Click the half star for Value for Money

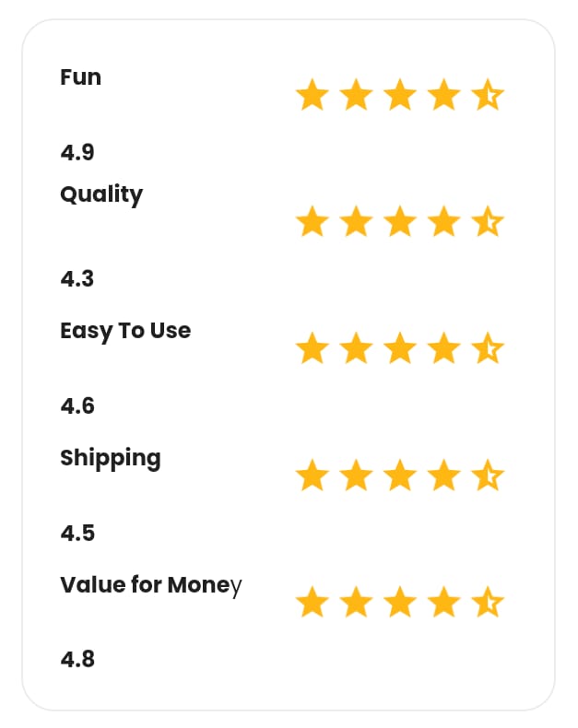(x=488, y=604)
